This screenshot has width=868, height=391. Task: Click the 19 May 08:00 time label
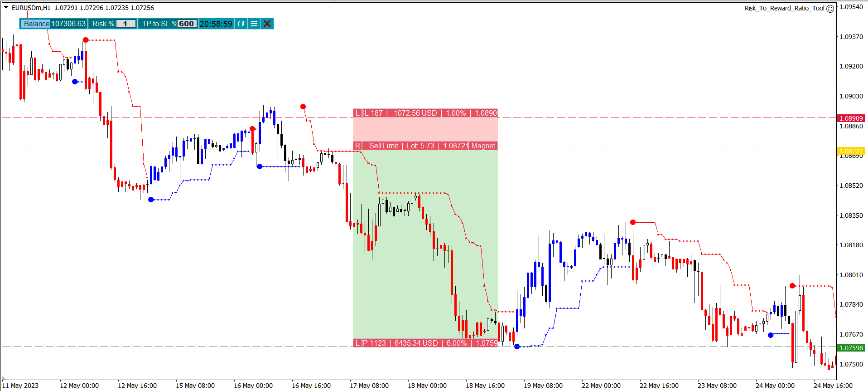(x=543, y=386)
